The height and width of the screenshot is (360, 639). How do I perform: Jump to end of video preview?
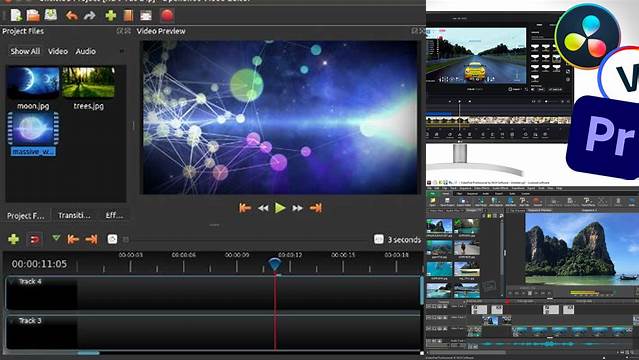[x=315, y=208]
